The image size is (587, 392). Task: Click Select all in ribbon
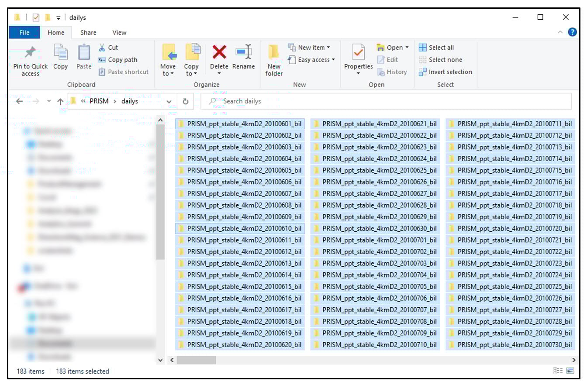coord(436,48)
